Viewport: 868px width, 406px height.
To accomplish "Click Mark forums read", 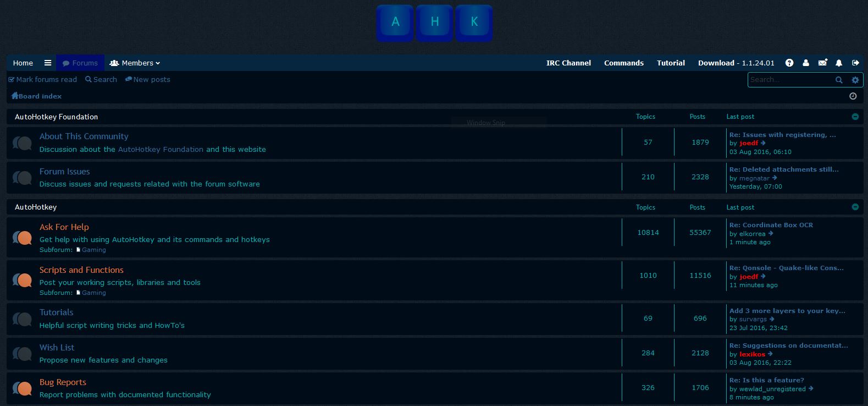I will tap(43, 79).
